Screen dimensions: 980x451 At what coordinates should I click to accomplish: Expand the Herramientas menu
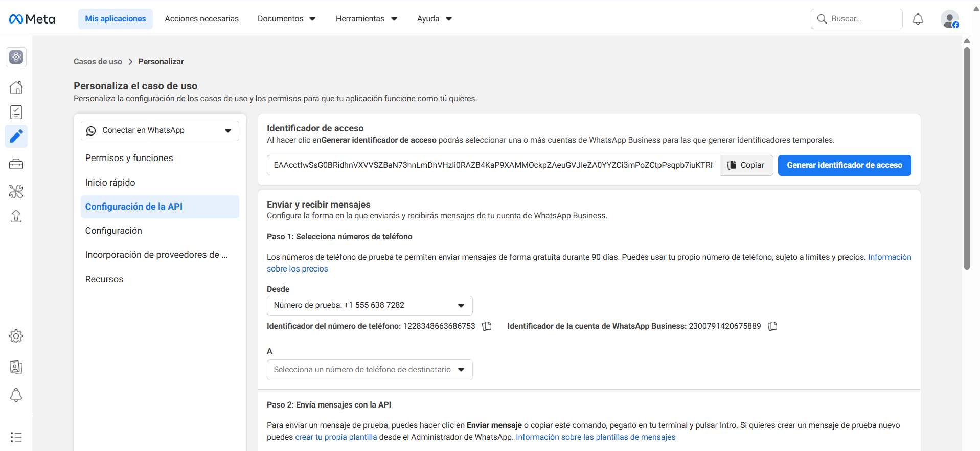click(x=367, y=19)
